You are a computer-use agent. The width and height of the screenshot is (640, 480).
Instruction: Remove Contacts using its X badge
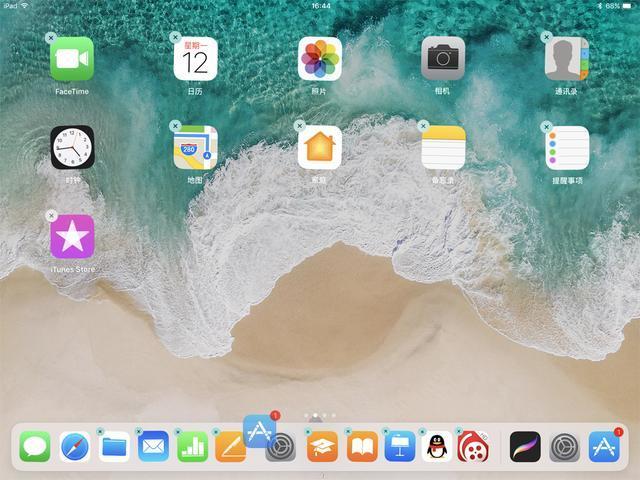pos(546,38)
